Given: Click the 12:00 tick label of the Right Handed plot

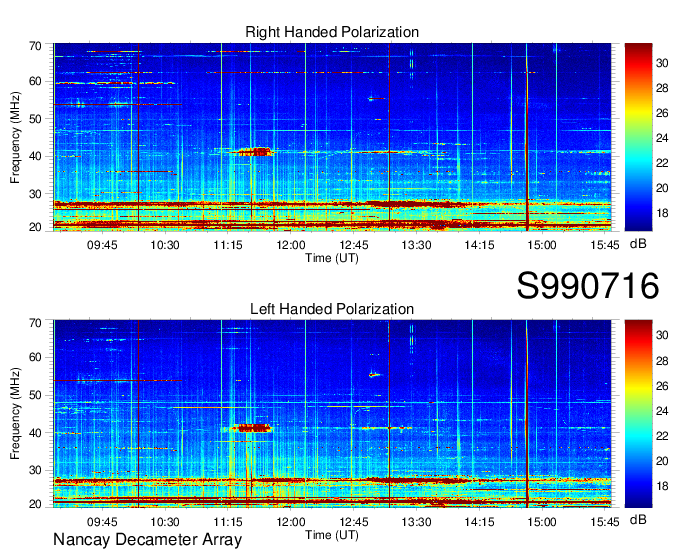Looking at the screenshot, I should tap(291, 245).
